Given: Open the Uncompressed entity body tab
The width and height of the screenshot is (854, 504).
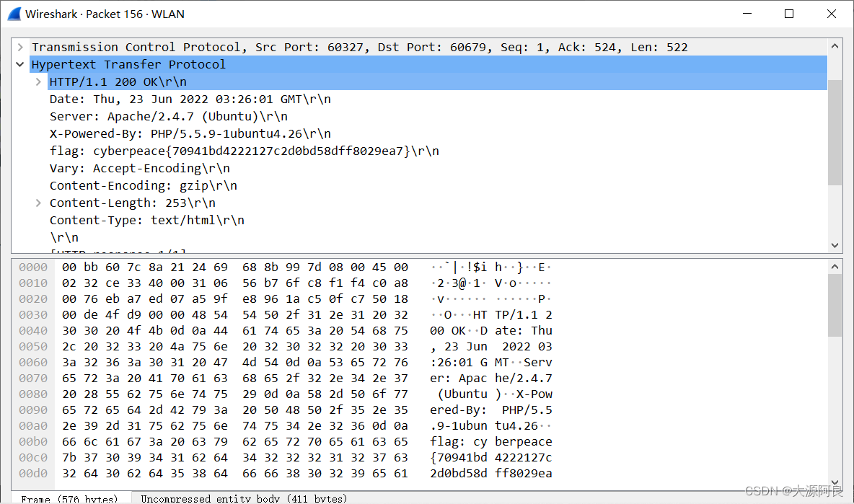Looking at the screenshot, I should (244, 498).
